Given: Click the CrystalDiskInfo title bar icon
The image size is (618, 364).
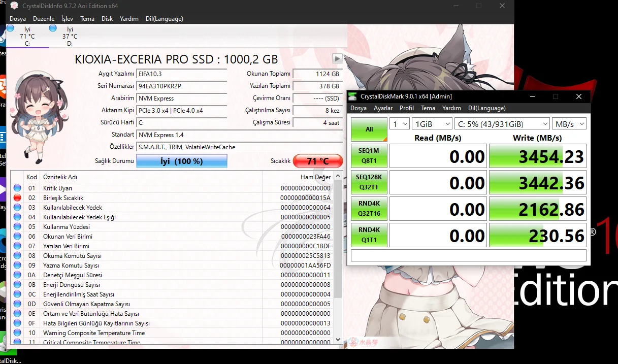Looking at the screenshot, I should pos(14,6).
